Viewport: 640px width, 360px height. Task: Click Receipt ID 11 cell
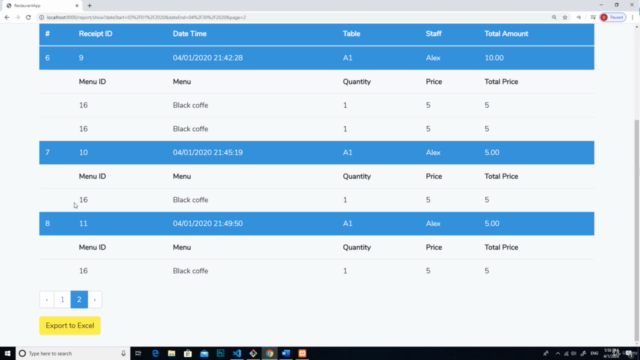pyautogui.click(x=83, y=224)
